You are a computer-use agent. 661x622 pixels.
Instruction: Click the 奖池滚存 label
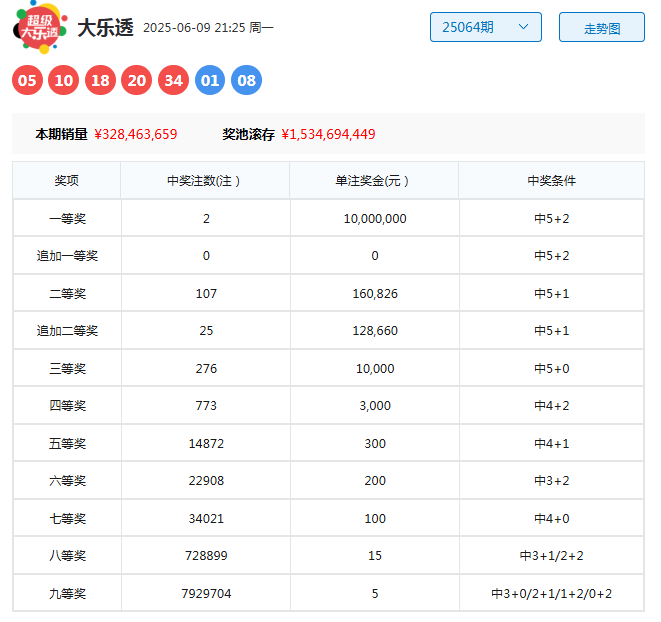click(x=249, y=134)
